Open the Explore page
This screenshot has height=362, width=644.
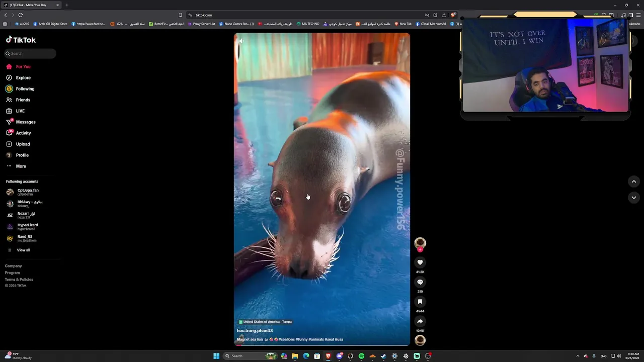click(x=18, y=78)
